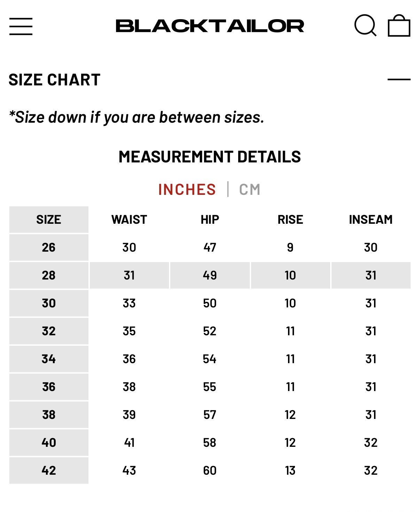
Task: Click the SIZE CHART heading
Action: pyautogui.click(x=55, y=80)
